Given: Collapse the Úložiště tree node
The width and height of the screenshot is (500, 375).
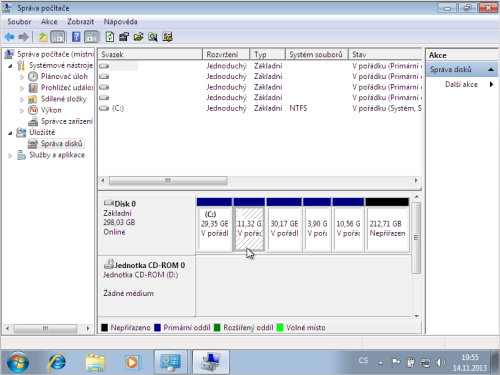Looking at the screenshot, I should (x=10, y=133).
